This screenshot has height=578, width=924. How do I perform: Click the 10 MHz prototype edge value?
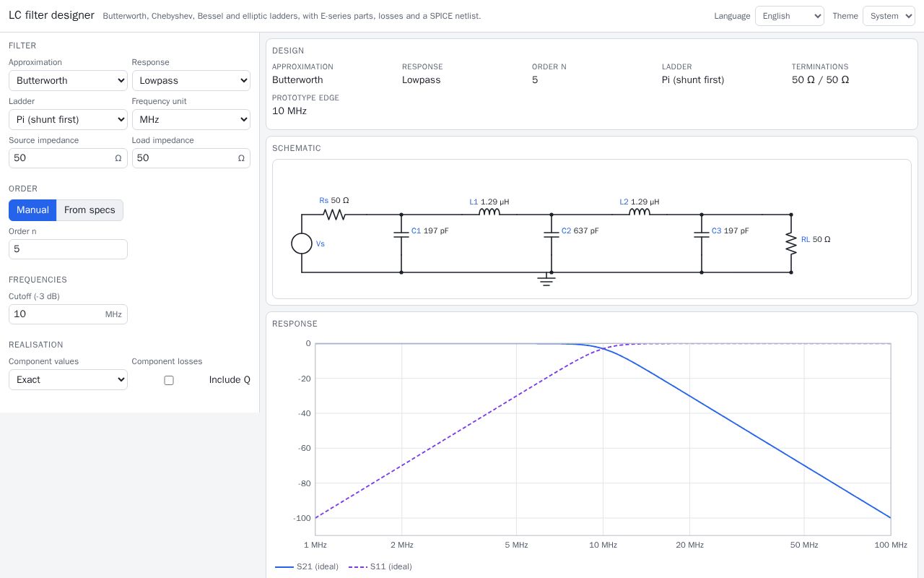tap(289, 111)
